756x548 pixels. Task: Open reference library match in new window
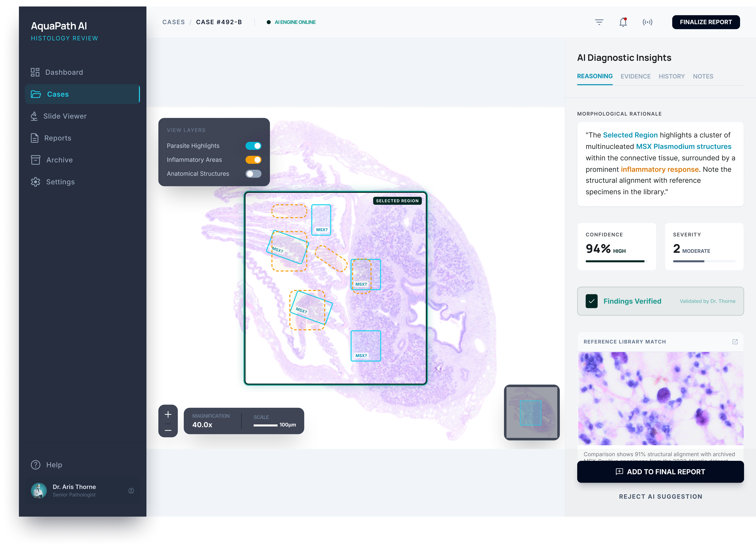click(x=735, y=342)
